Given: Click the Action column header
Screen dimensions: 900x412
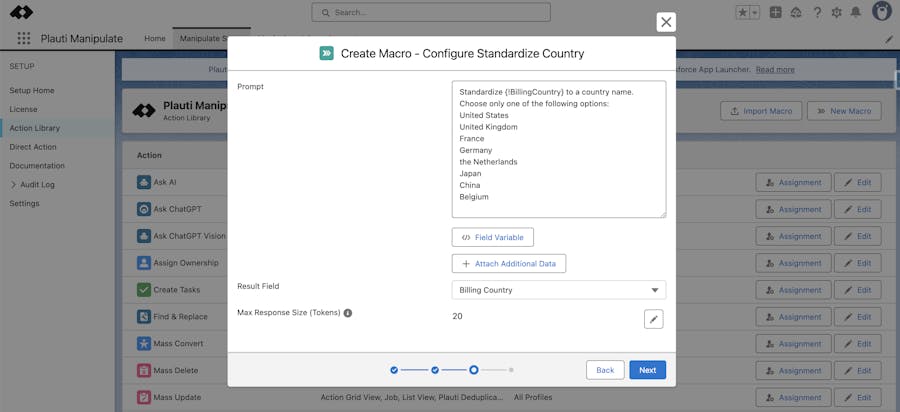Looking at the screenshot, I should point(149,155).
